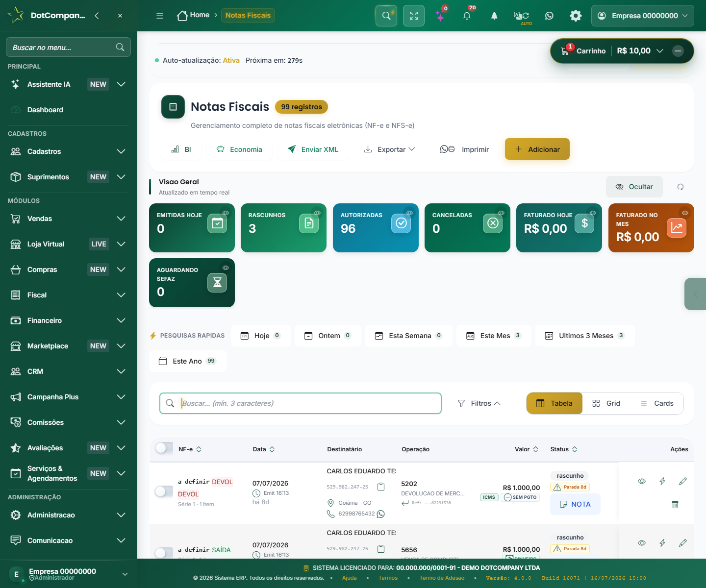Expand the Fiscal menu in sidebar
The height and width of the screenshot is (588, 706).
[69, 295]
